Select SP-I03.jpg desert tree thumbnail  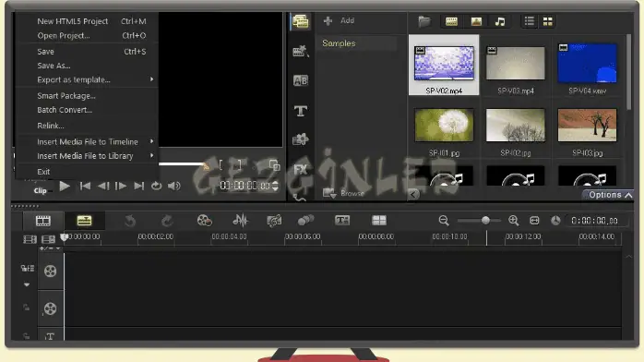coord(587,125)
